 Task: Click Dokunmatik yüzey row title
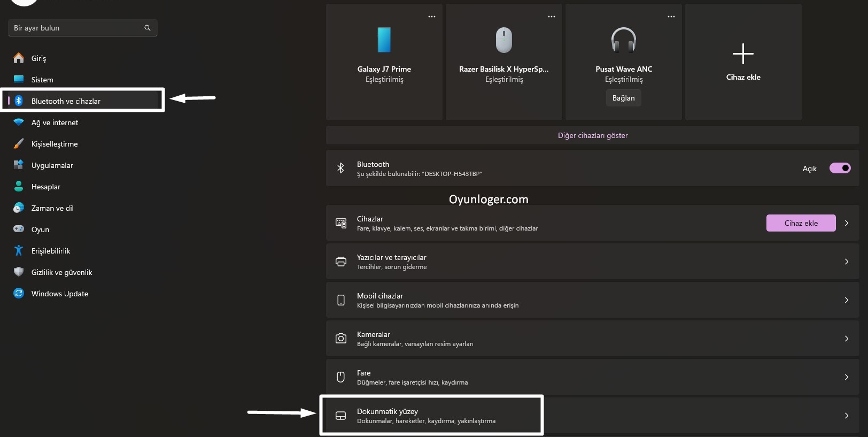click(x=387, y=411)
